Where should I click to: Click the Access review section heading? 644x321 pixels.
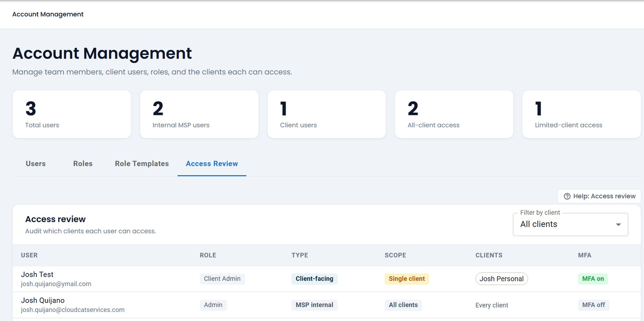click(x=55, y=219)
